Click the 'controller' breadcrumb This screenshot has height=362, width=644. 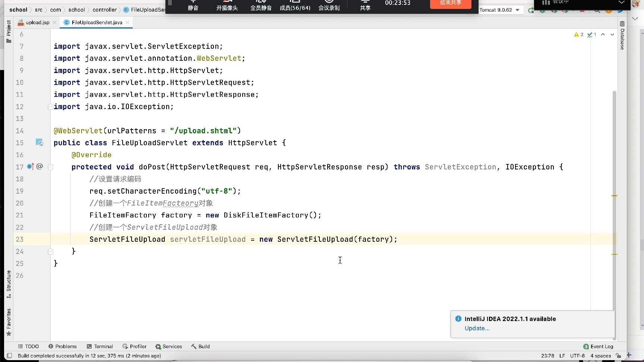click(x=105, y=10)
